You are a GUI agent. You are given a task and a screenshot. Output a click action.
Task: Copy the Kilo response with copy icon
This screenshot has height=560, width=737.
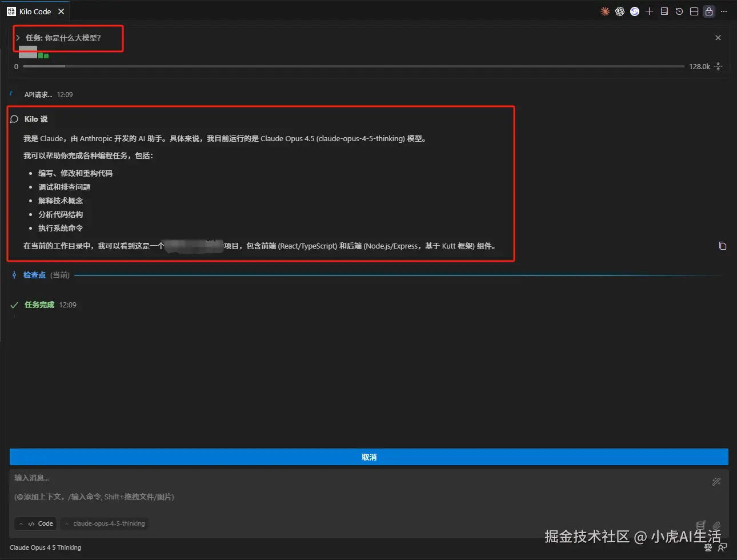coord(723,246)
